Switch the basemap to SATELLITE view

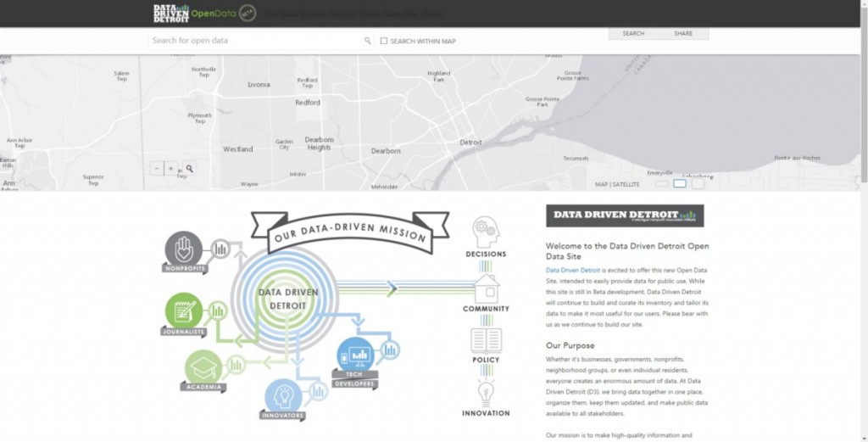626,184
